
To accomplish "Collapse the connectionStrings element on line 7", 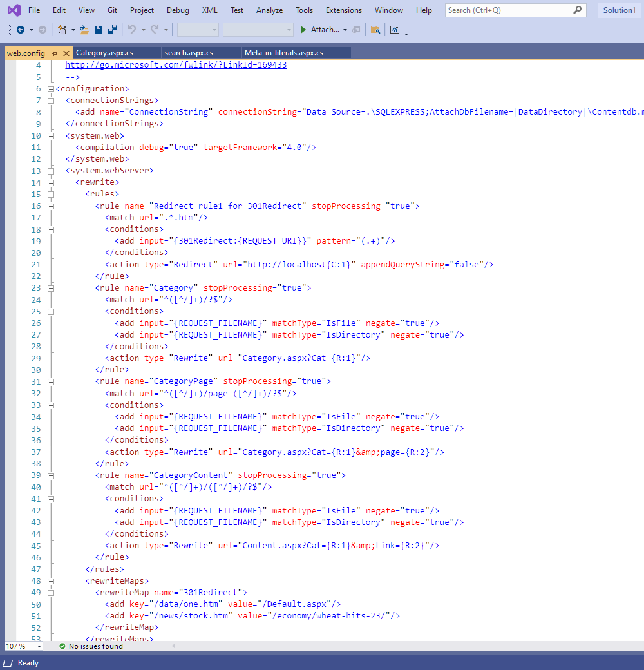I will tap(51, 101).
